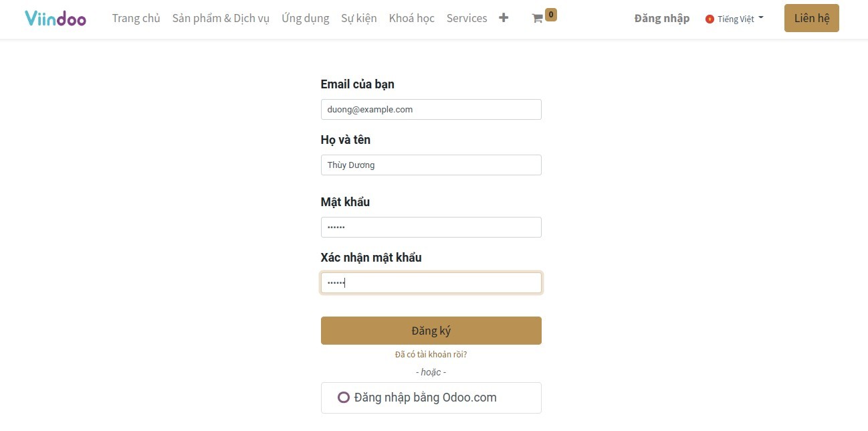Navigate to the Sự kiện page
The height and width of the screenshot is (431, 868).
click(x=358, y=18)
